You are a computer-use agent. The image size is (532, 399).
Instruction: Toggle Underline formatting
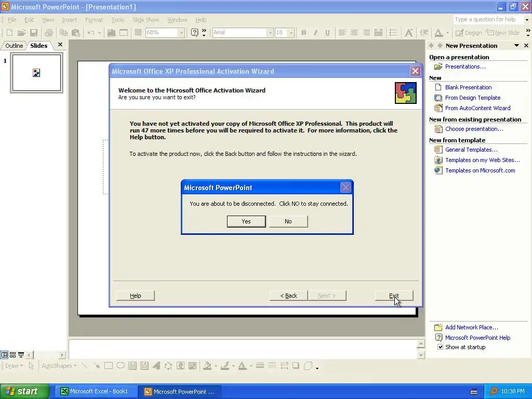327,33
